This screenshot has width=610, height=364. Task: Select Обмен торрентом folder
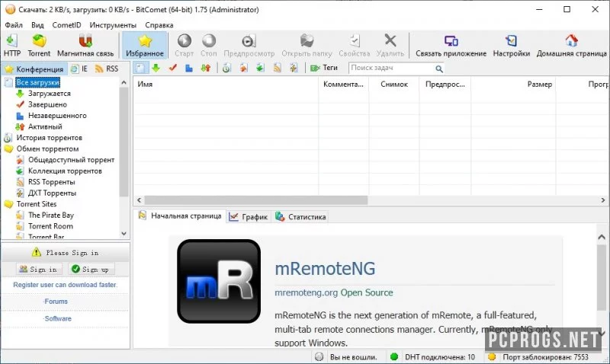pyautogui.click(x=47, y=148)
